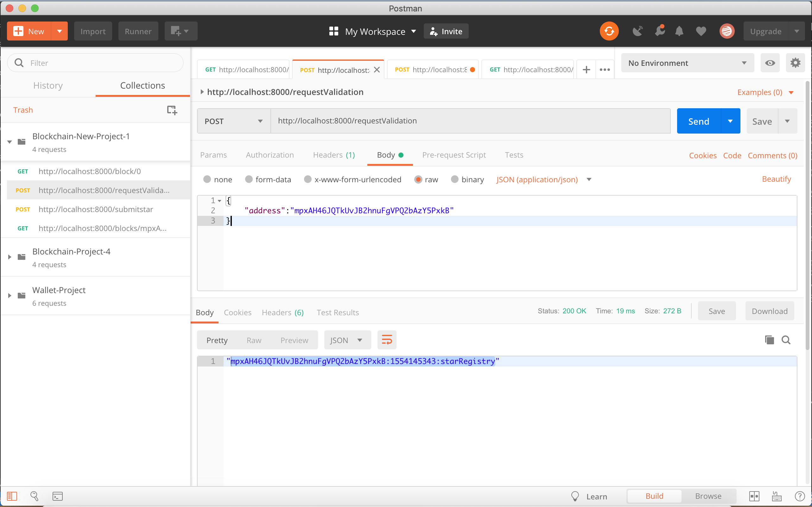Viewport: 812px width, 507px height.
Task: Toggle response line wrap icon
Action: [387, 340]
